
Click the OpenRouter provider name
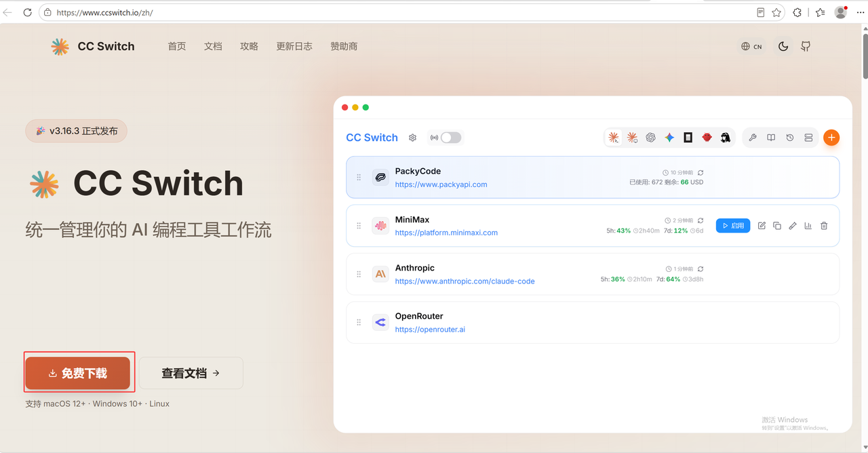point(419,316)
